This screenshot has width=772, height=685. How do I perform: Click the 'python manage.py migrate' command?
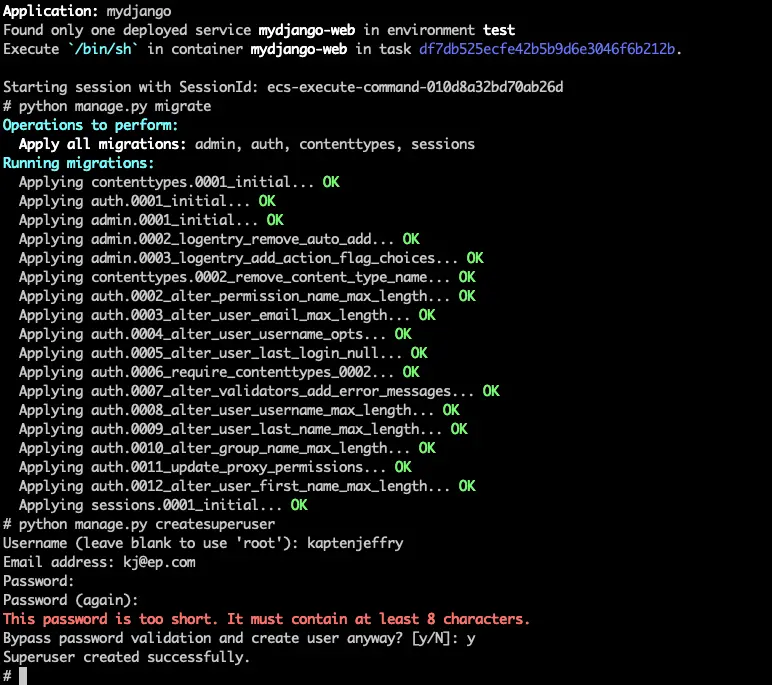[115, 106]
